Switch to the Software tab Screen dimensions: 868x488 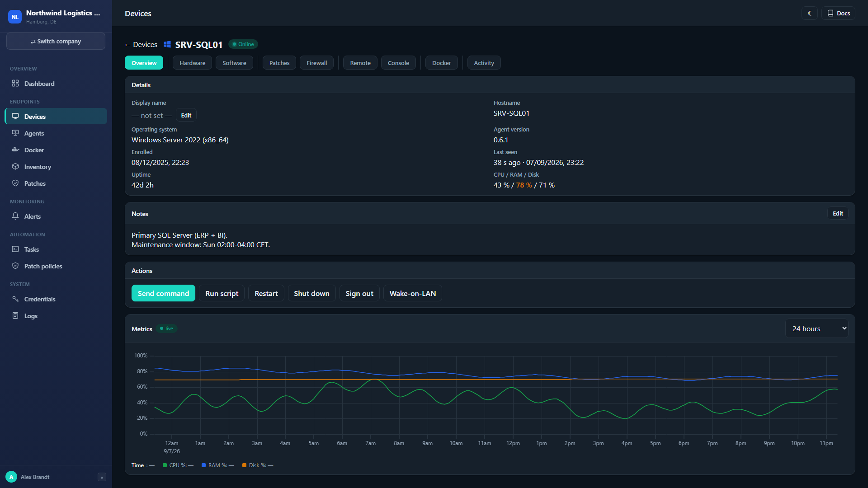[x=234, y=63]
